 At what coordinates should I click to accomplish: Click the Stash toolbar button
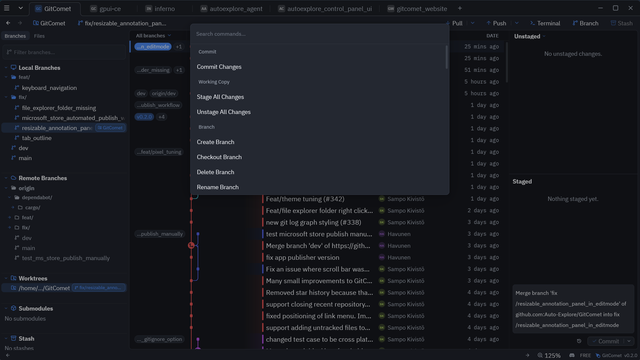pos(621,23)
